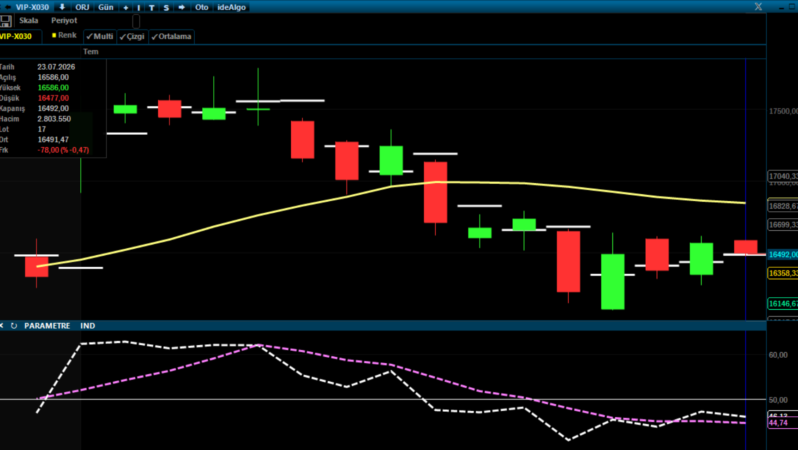Image resolution: width=798 pixels, height=450 pixels.
Task: Toggle the Multi checkbox
Action: [100, 36]
